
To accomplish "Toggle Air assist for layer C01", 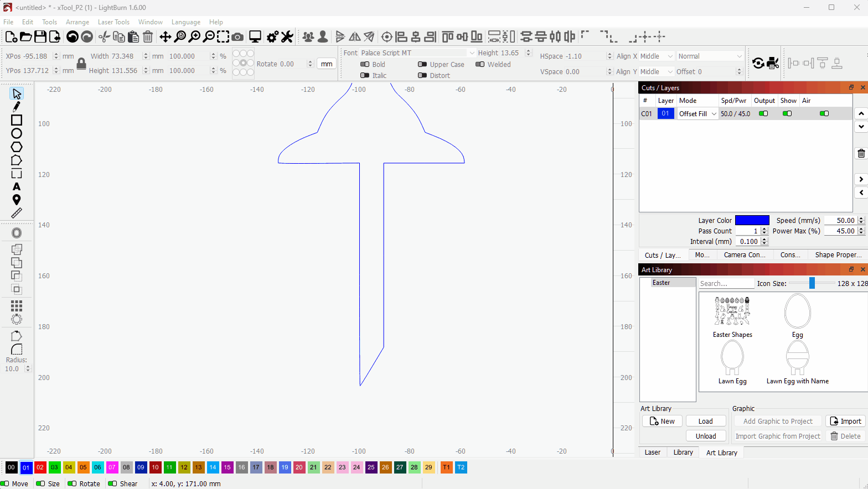I will (824, 114).
